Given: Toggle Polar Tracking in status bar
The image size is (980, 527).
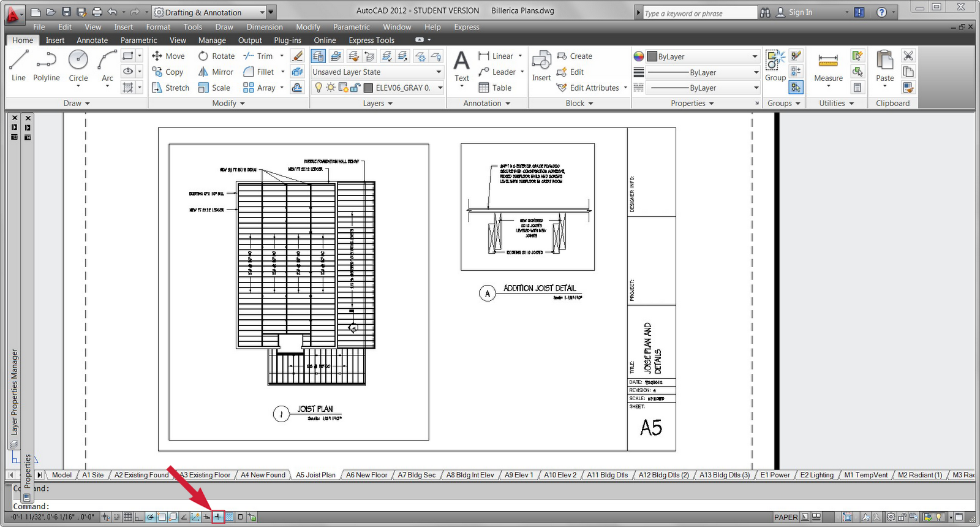Looking at the screenshot, I should [x=151, y=517].
